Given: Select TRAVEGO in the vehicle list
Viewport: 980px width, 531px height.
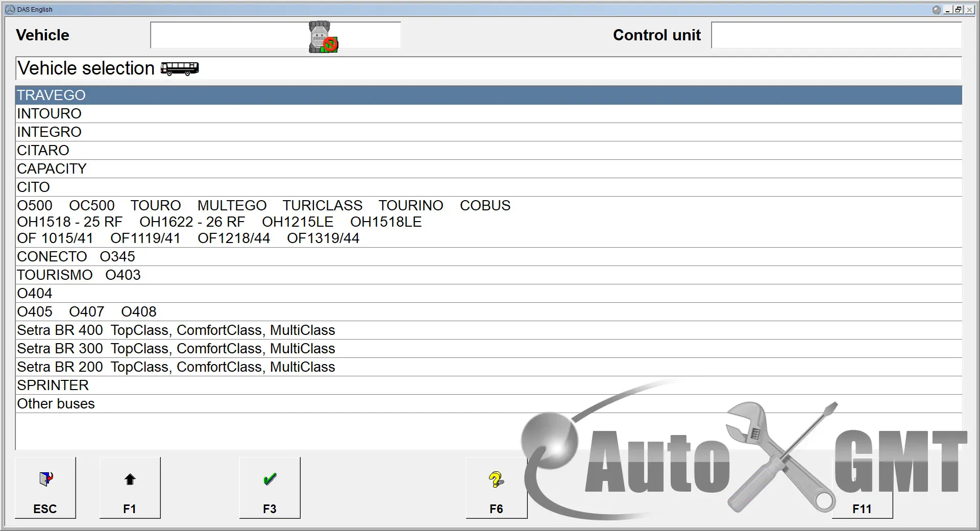Looking at the screenshot, I should coord(488,95).
